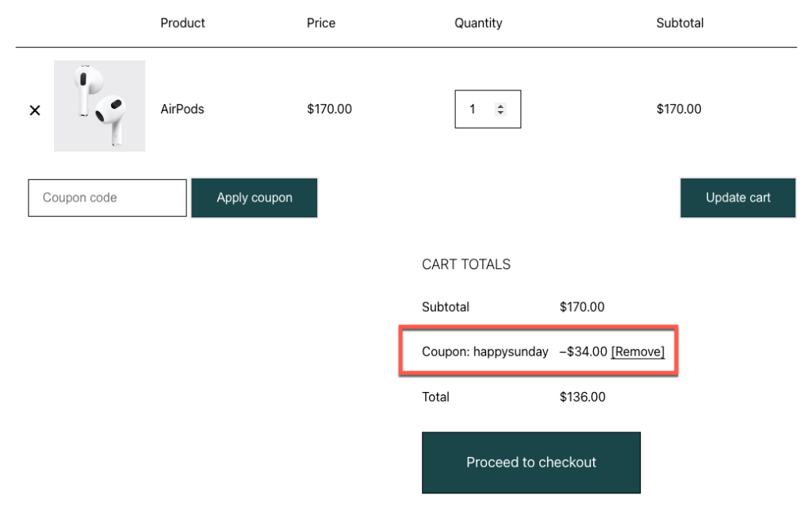
Task: Focus the Coupon code text field
Action: tap(107, 198)
